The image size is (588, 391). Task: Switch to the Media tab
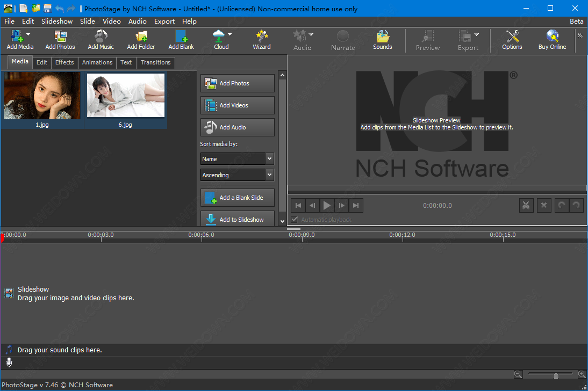20,61
